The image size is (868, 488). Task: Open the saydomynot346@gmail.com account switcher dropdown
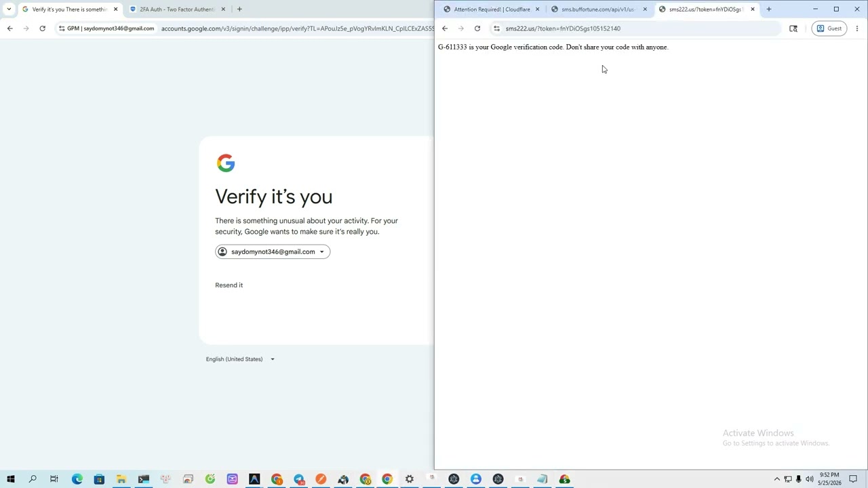273,252
